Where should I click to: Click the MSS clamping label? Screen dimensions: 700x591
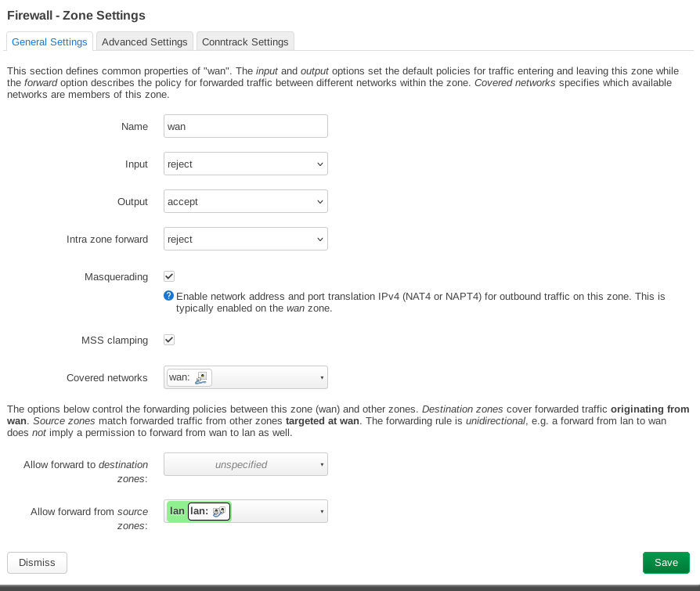tap(114, 341)
